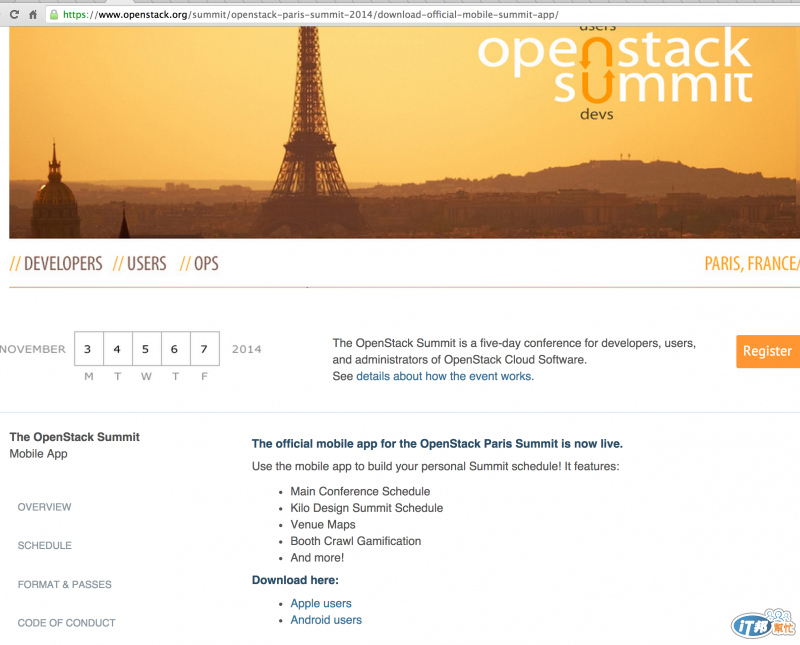The height and width of the screenshot is (645, 800).
Task: Go to SCHEDULE in sidebar
Action: 44,545
